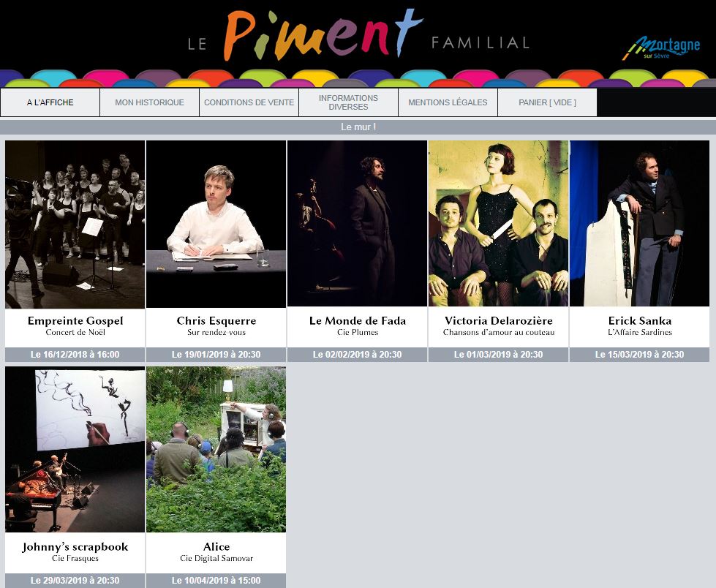The image size is (716, 588).
Task: Select the date Le 02/02/2019 à 20:30
Action: (x=357, y=355)
